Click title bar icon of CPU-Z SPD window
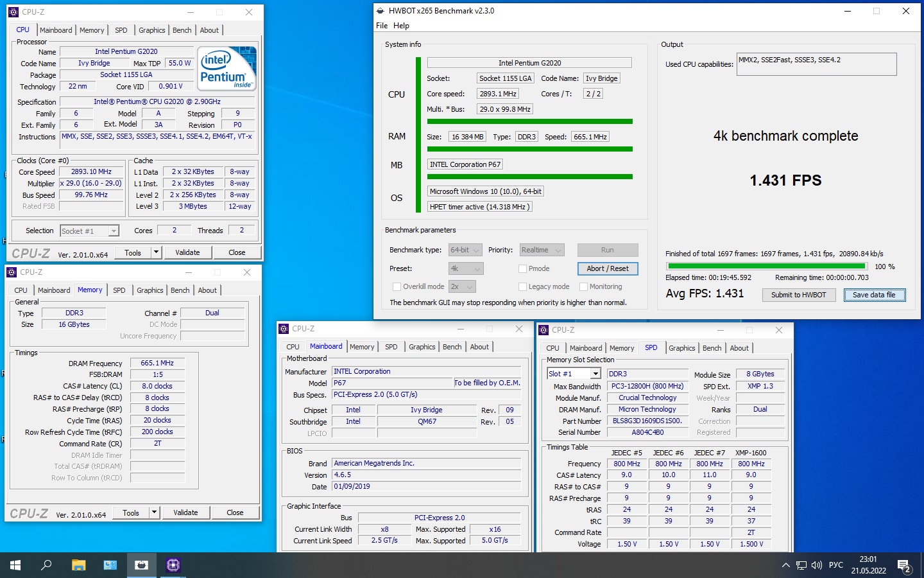924x578 pixels. pyautogui.click(x=543, y=330)
